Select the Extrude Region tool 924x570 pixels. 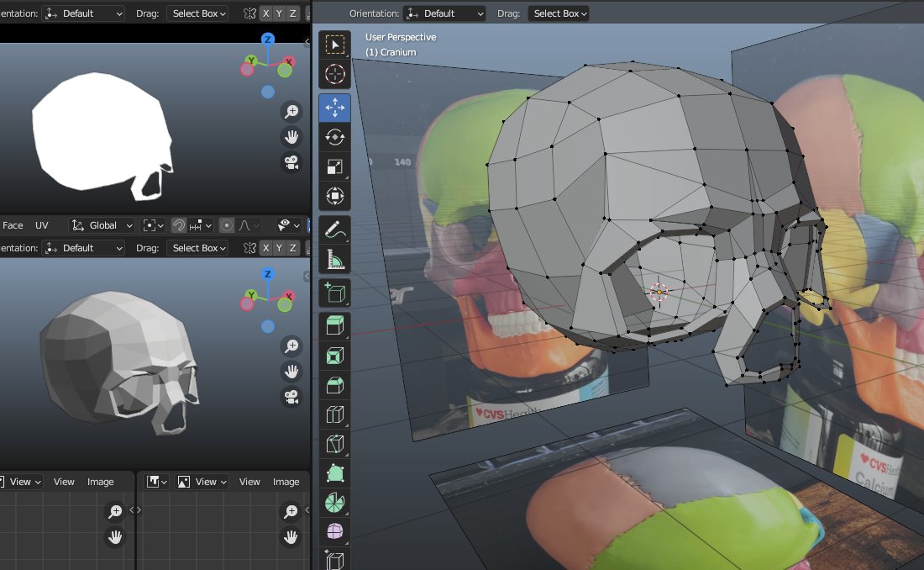[334, 325]
